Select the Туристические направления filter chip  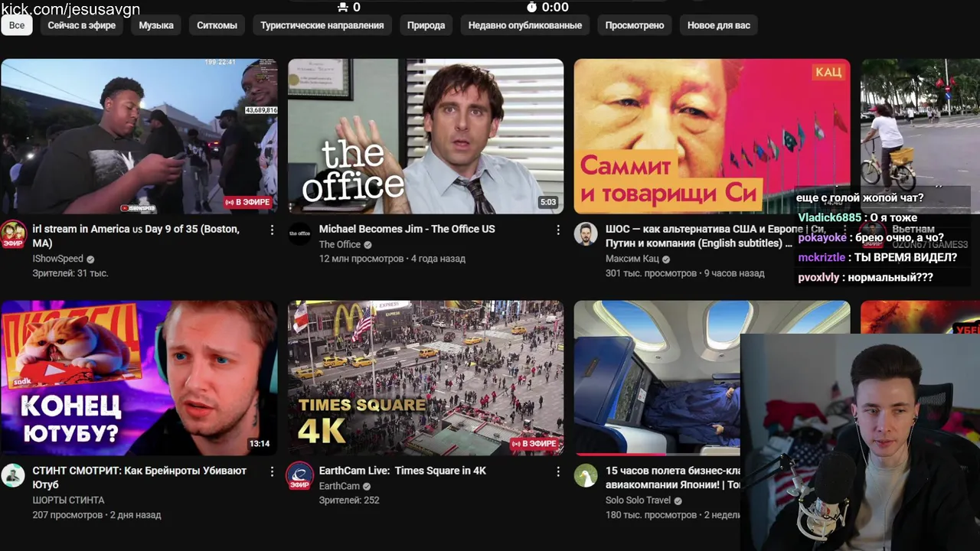click(x=322, y=25)
